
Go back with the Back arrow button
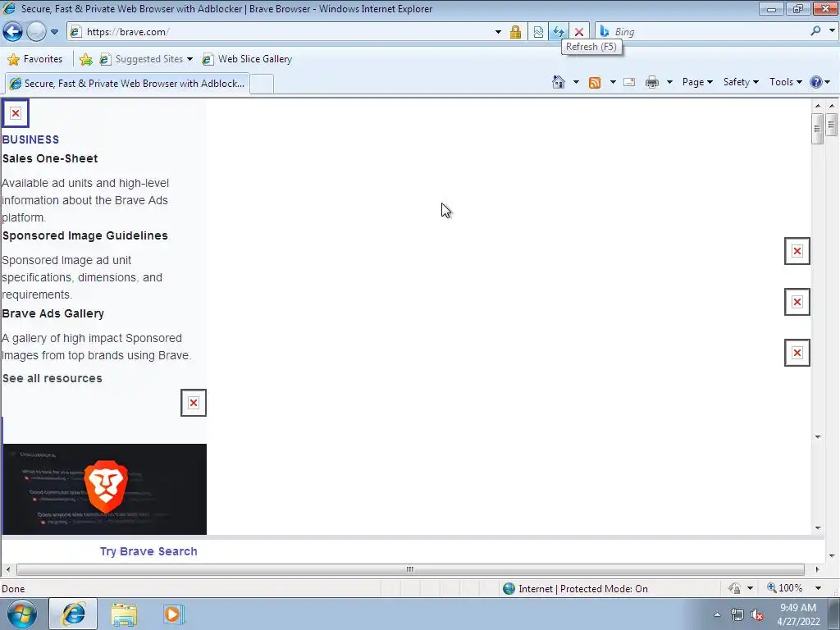(x=13, y=32)
